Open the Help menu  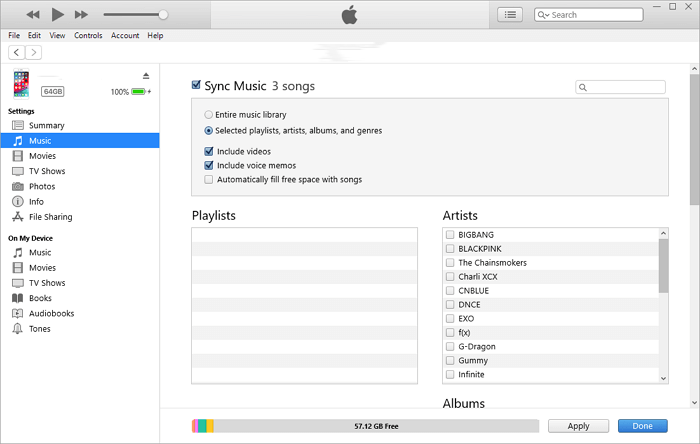click(x=155, y=35)
